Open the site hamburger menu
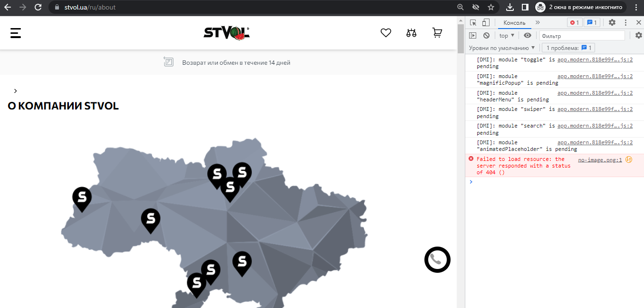 click(x=16, y=32)
